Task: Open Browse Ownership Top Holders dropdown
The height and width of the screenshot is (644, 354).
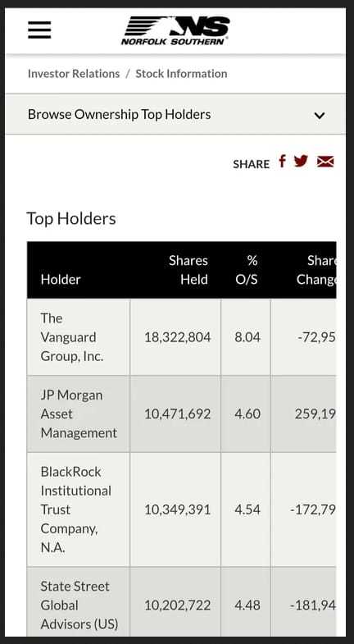Action: pyautogui.click(x=175, y=114)
